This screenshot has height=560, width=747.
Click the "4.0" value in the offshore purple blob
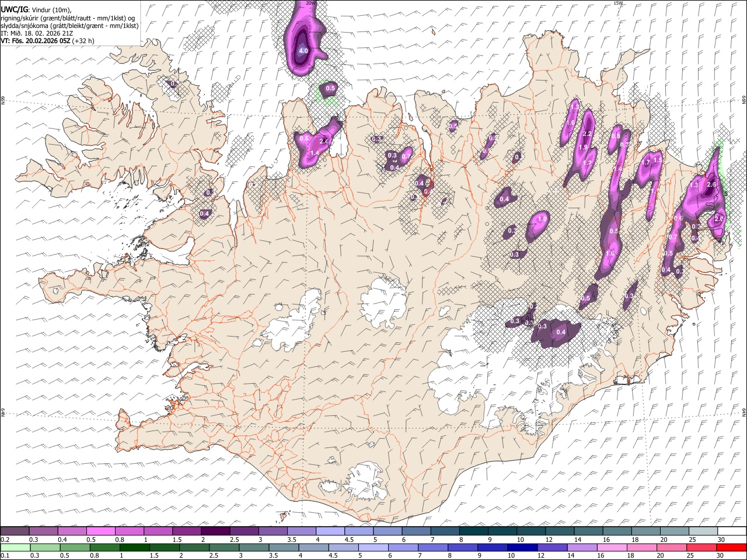[303, 51]
